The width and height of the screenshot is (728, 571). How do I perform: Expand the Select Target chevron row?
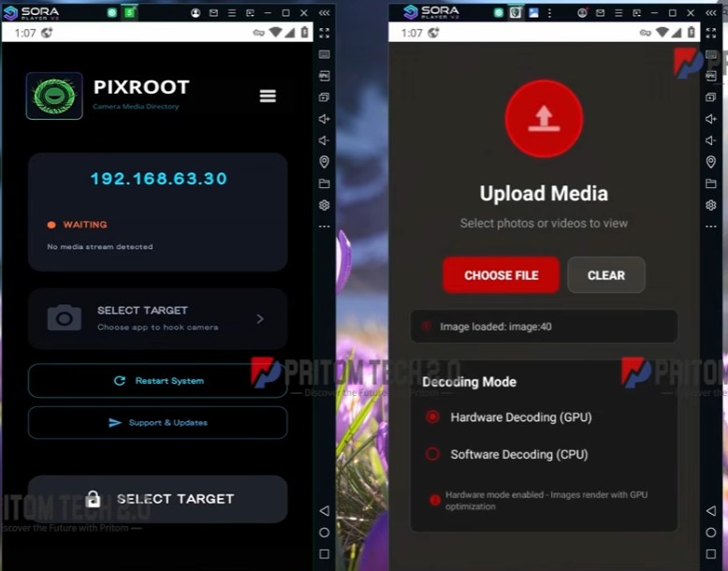158,318
